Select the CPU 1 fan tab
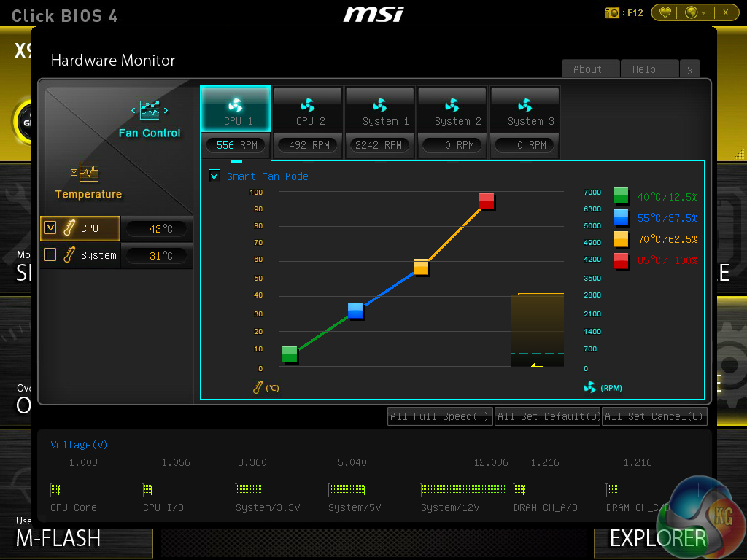747x560 pixels. click(236, 109)
